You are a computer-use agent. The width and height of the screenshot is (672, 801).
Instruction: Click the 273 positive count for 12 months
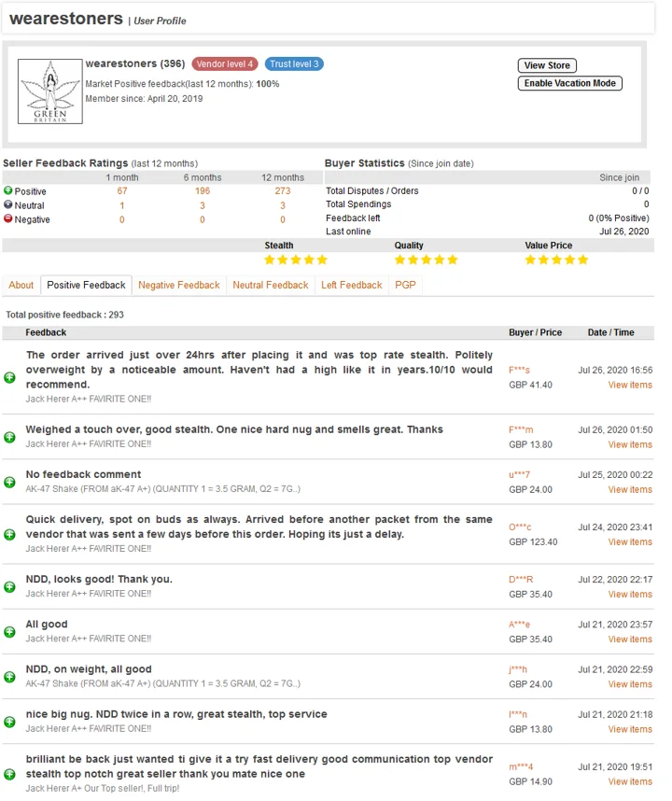point(283,190)
